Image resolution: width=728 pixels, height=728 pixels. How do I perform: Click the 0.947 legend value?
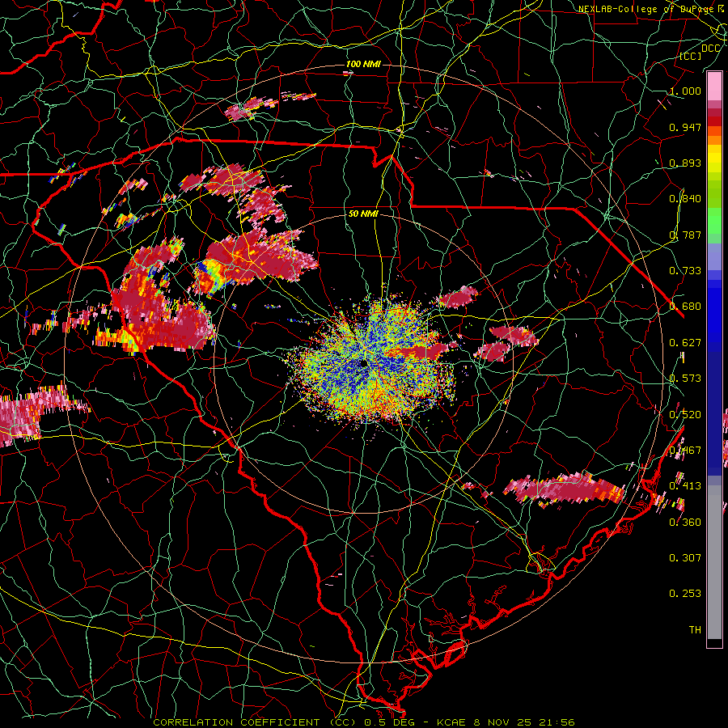coord(685,127)
